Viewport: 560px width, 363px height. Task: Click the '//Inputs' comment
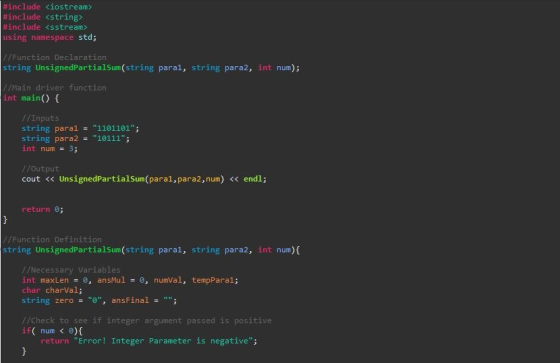40,118
